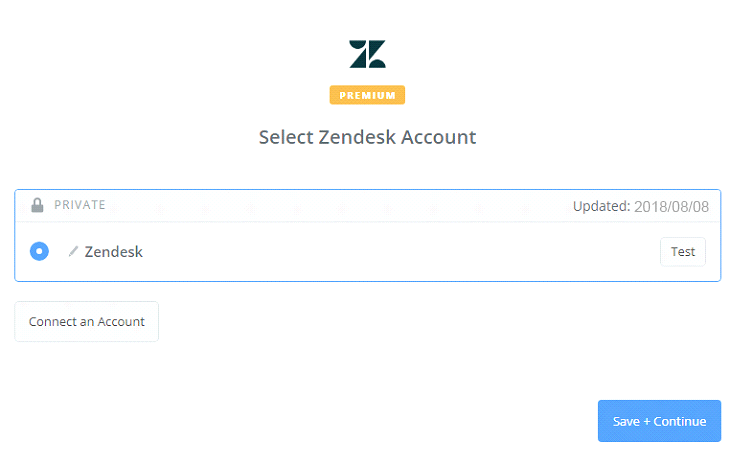Click the Zendesk account name

point(114,252)
